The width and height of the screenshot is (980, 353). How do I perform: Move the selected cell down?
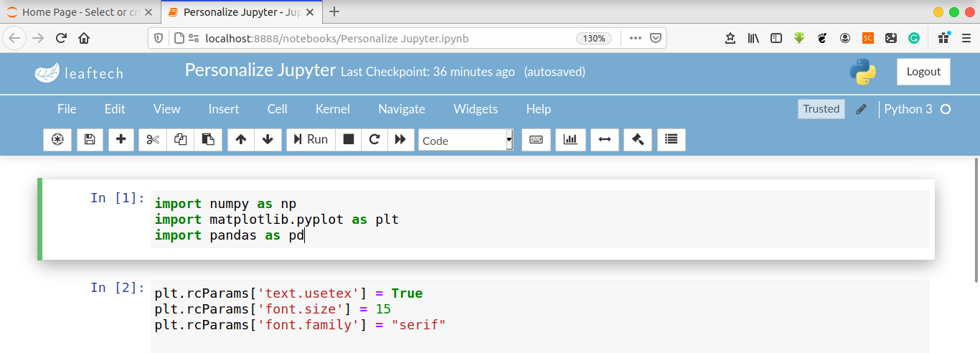point(268,140)
